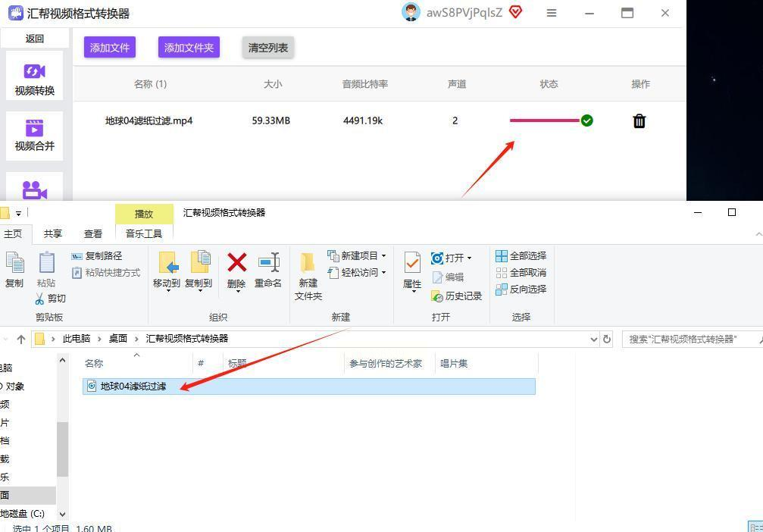Screen dimensions: 763x532
Task: Click 添加文件夹 button in converter
Action: tap(189, 47)
